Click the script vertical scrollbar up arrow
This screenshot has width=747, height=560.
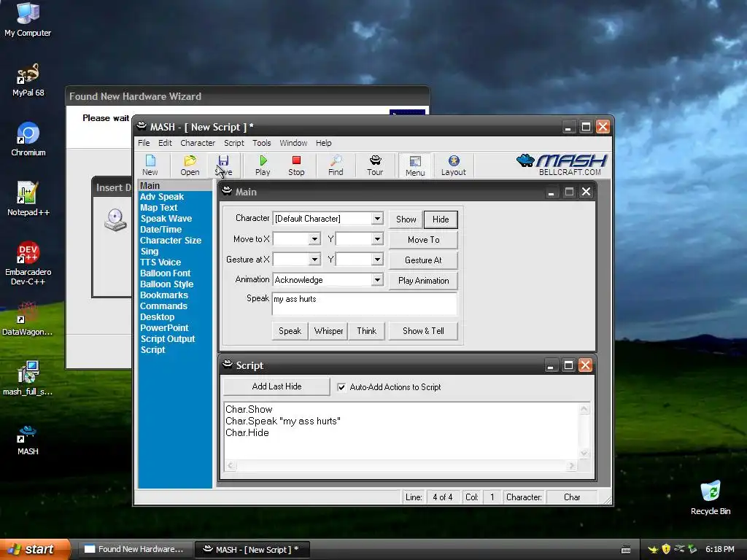(x=584, y=409)
